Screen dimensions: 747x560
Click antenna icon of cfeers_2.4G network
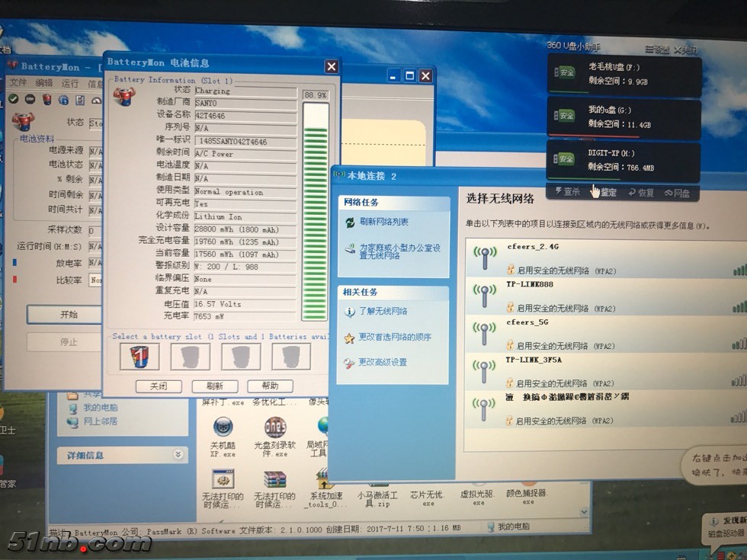click(483, 258)
